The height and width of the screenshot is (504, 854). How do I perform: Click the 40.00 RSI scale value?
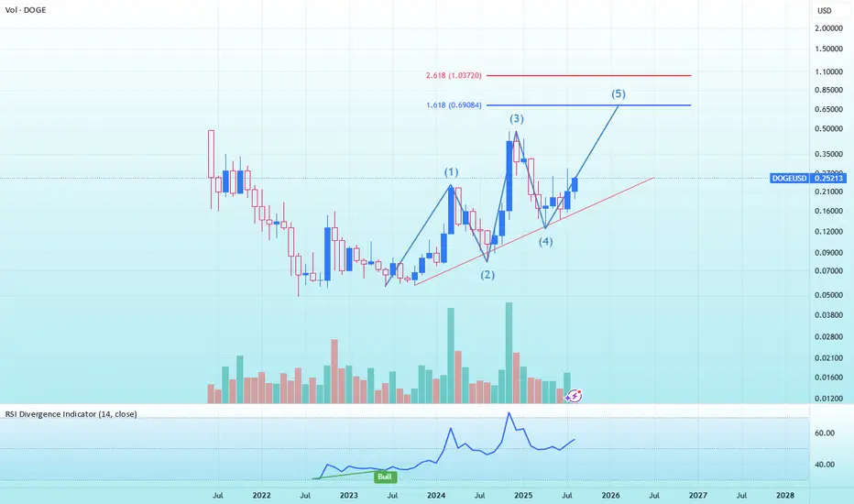(x=825, y=465)
